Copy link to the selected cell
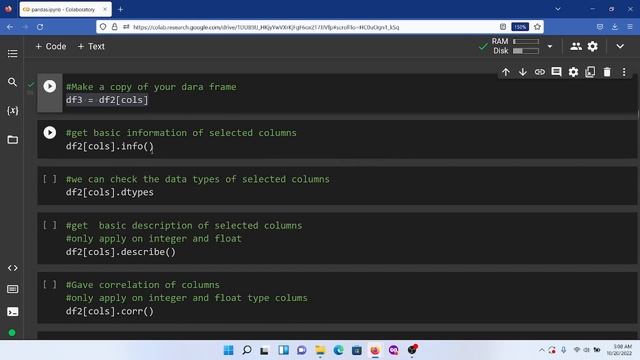The height and width of the screenshot is (360, 640). [x=540, y=72]
